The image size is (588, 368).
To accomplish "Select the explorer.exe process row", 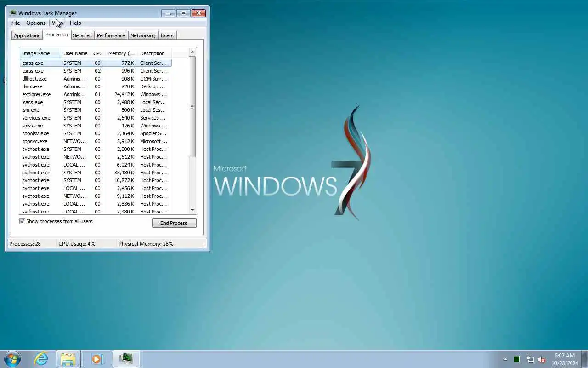I will coord(96,94).
